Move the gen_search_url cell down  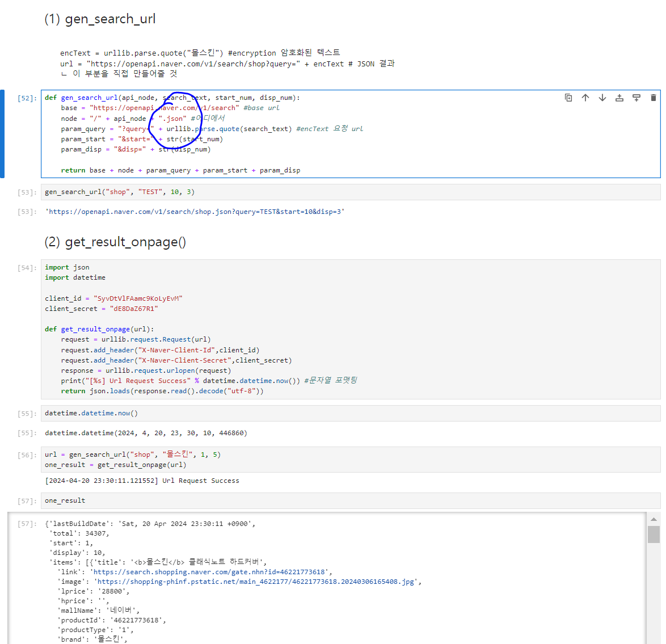(602, 98)
